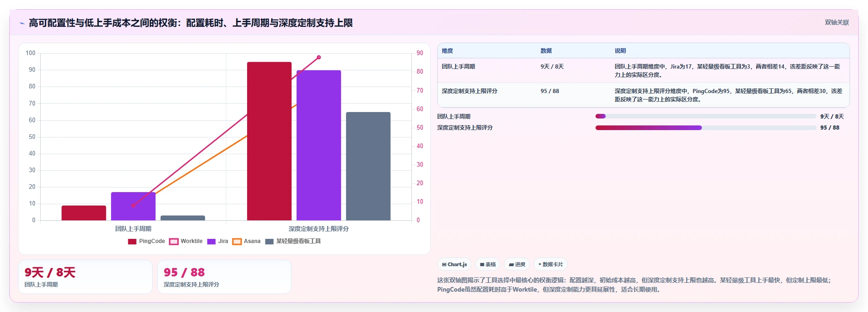This screenshot has height=312, width=868.
Task: Click the chart title heading text
Action: click(191, 23)
